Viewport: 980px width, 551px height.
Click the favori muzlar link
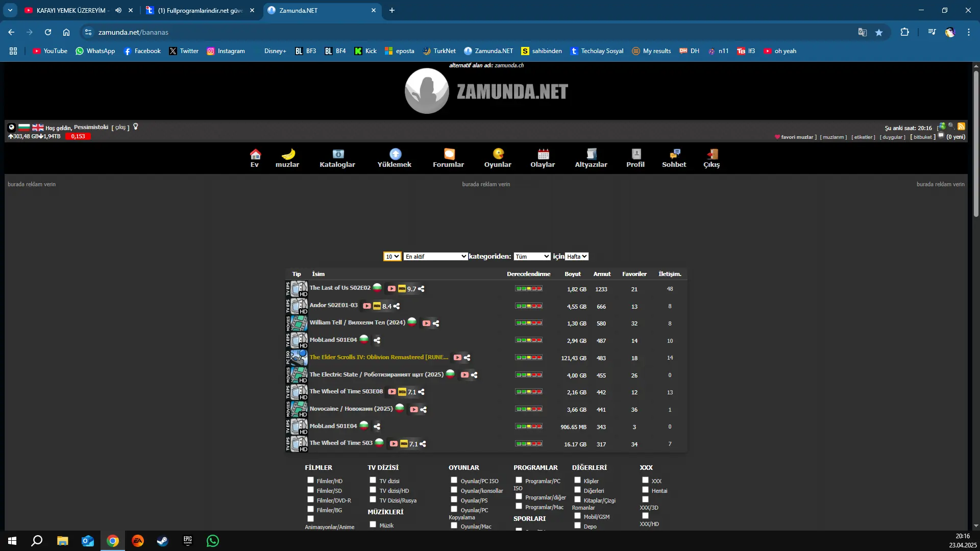click(797, 137)
